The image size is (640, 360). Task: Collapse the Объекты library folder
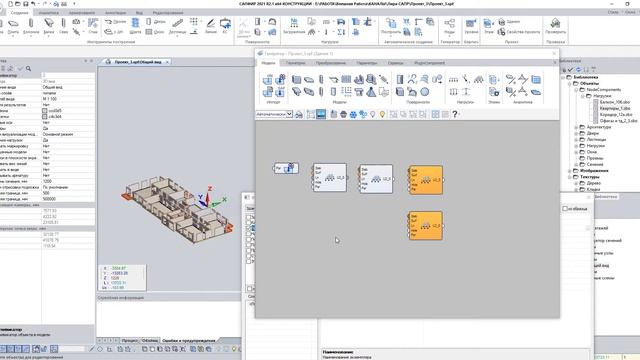point(570,83)
